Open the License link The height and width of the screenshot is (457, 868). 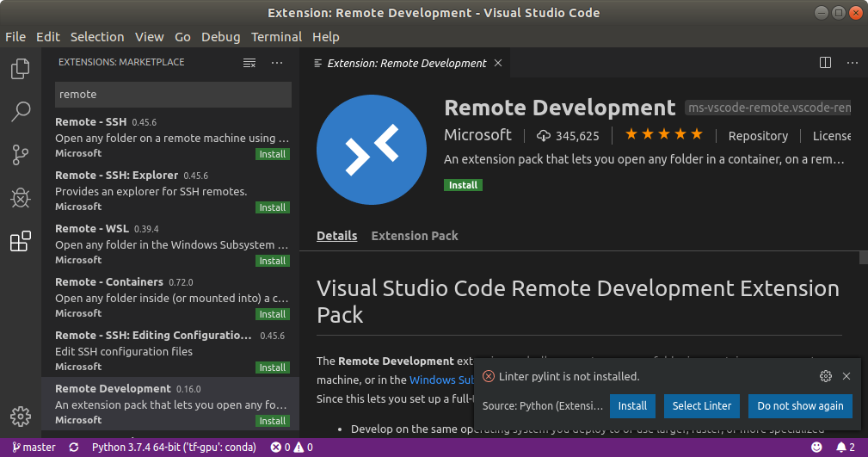(832, 136)
